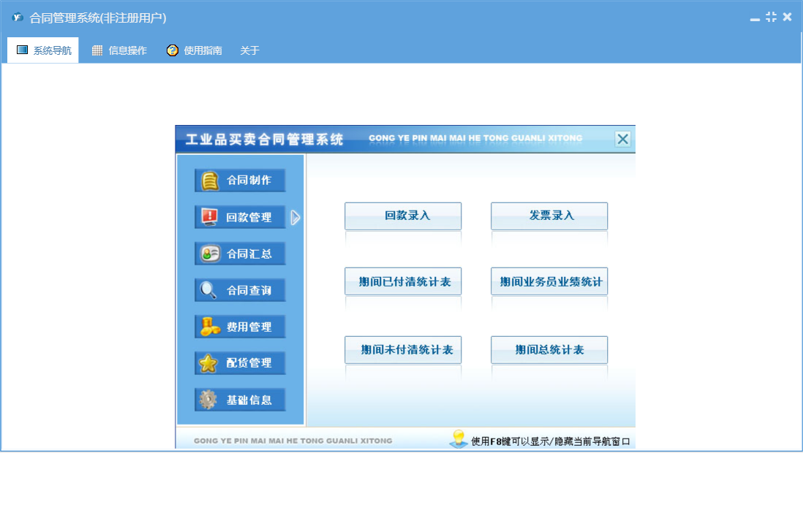Open the 合同汇总 section
This screenshot has height=532, width=803.
click(240, 254)
